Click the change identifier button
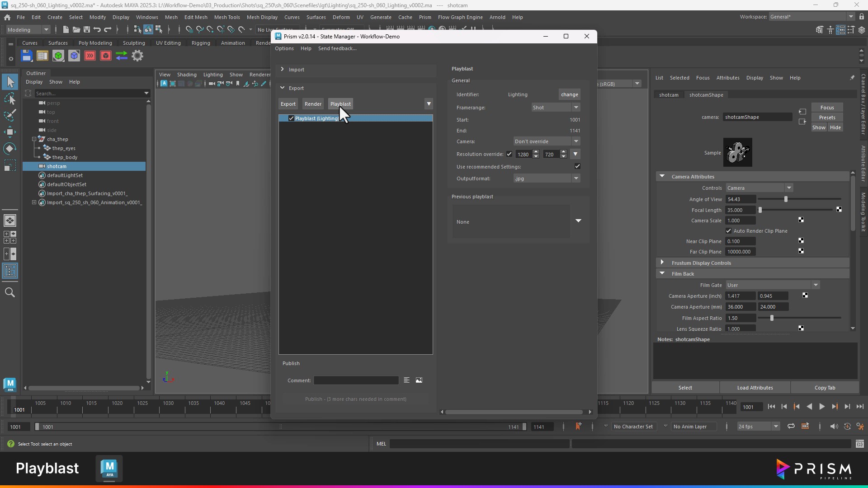This screenshot has width=868, height=488. (570, 94)
